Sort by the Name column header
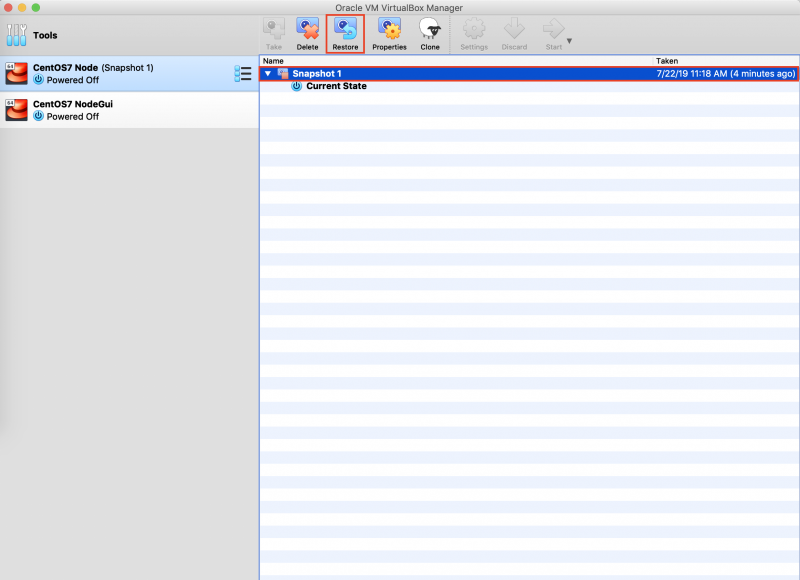Image resolution: width=800 pixels, height=580 pixels. click(457, 61)
